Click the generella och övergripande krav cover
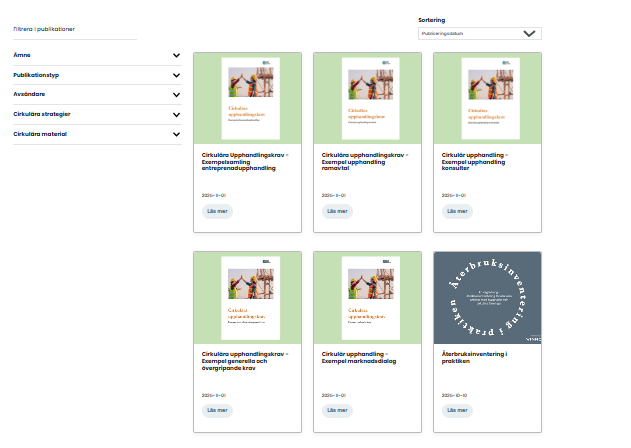Image resolution: width=631 pixels, height=448 pixels. tap(246, 296)
